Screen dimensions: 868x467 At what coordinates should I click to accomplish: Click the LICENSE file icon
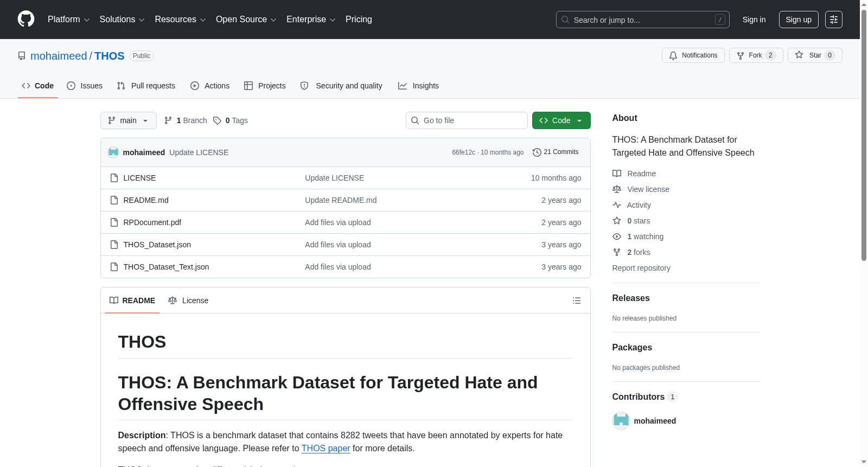(114, 178)
